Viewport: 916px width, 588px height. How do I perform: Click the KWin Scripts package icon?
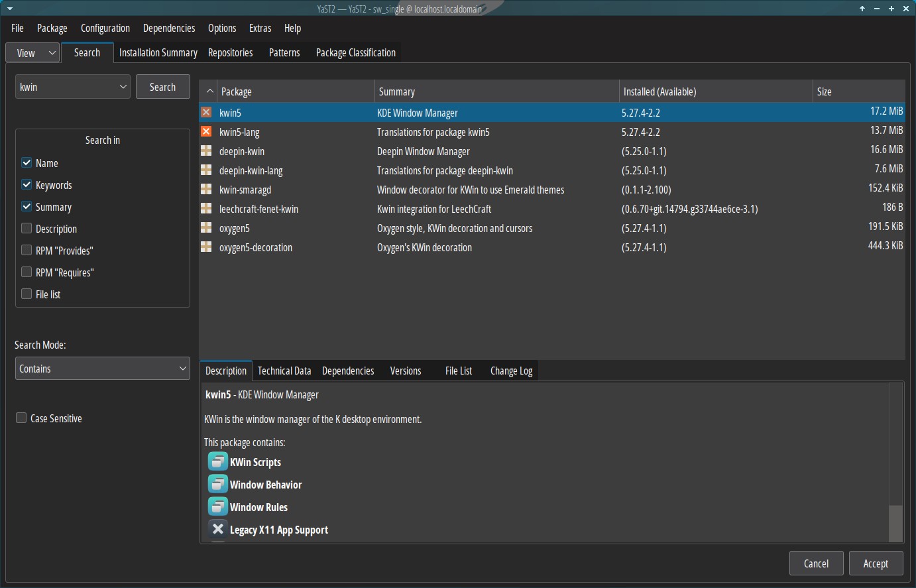tap(217, 461)
